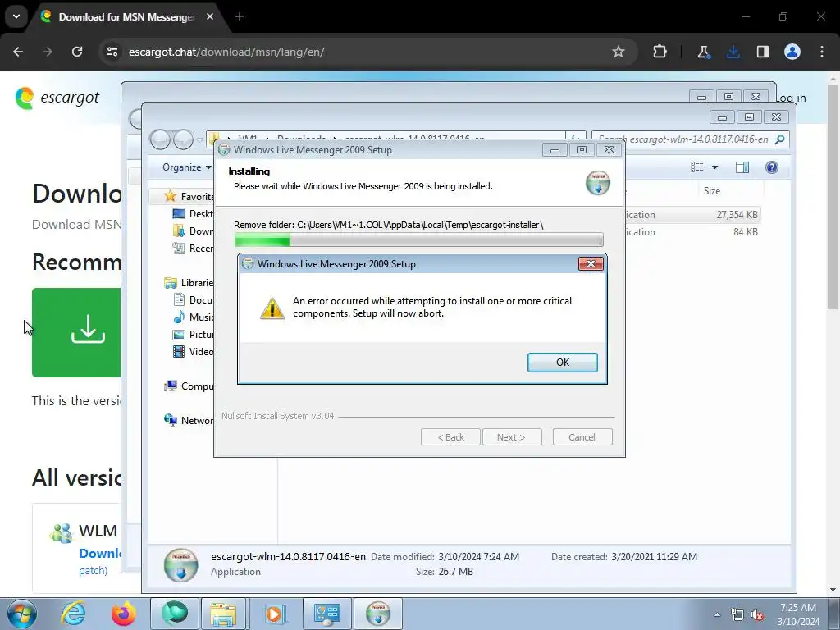Click the Size column header in Explorer
Image resolution: width=840 pixels, height=630 pixels.
(x=711, y=190)
